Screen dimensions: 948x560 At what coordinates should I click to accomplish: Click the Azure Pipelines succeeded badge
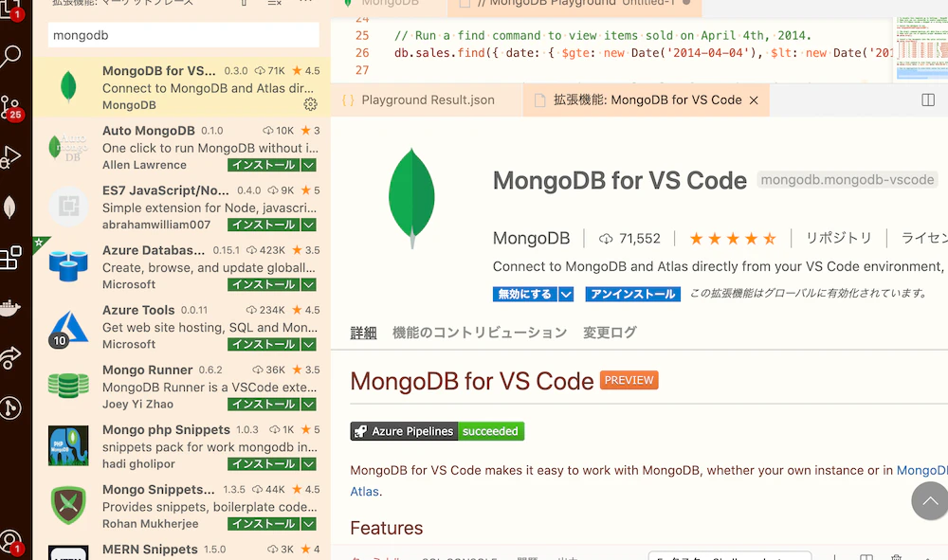(x=437, y=431)
